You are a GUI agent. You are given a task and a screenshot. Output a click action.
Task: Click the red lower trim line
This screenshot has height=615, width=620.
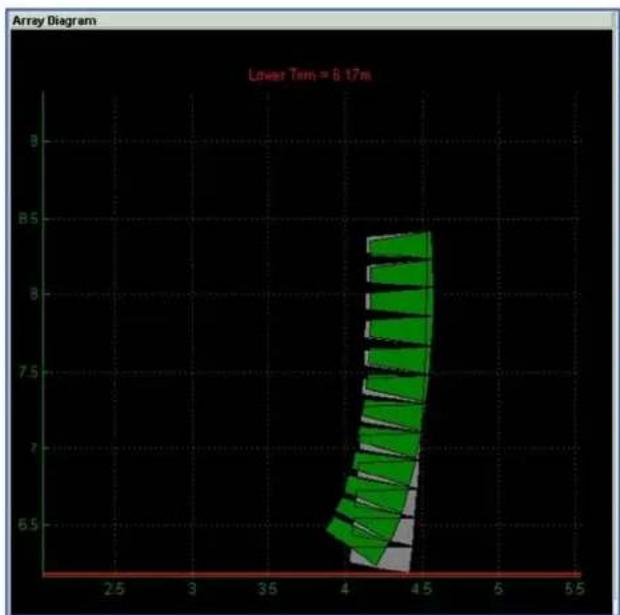click(x=312, y=574)
